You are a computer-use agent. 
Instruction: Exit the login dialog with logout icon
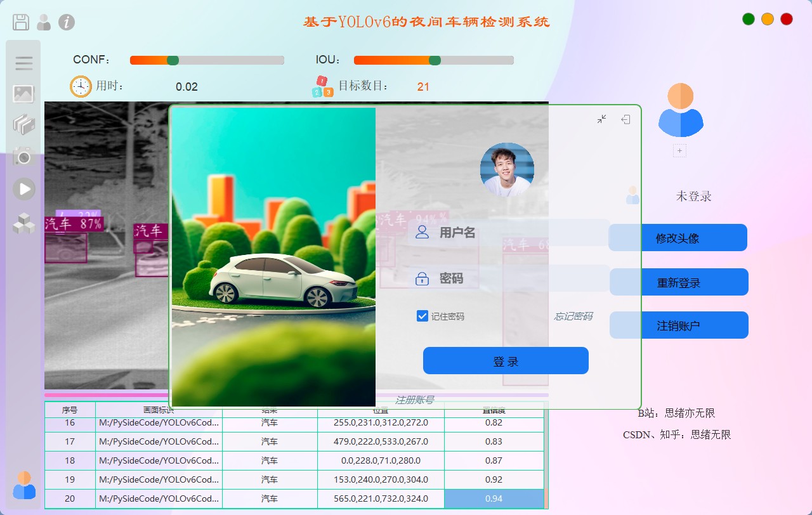(625, 119)
